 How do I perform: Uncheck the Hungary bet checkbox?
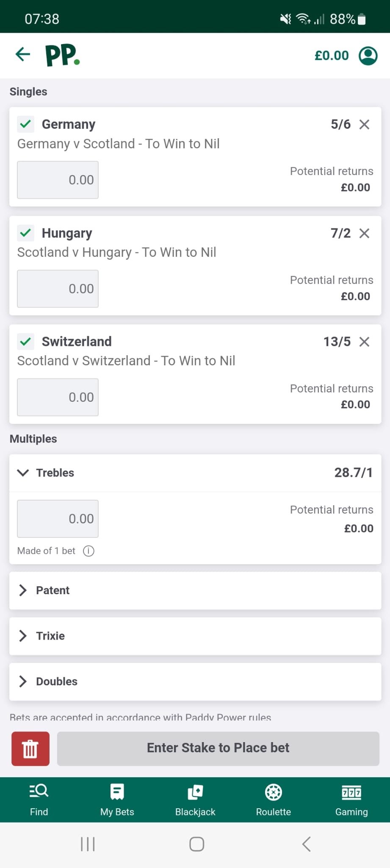point(26,233)
